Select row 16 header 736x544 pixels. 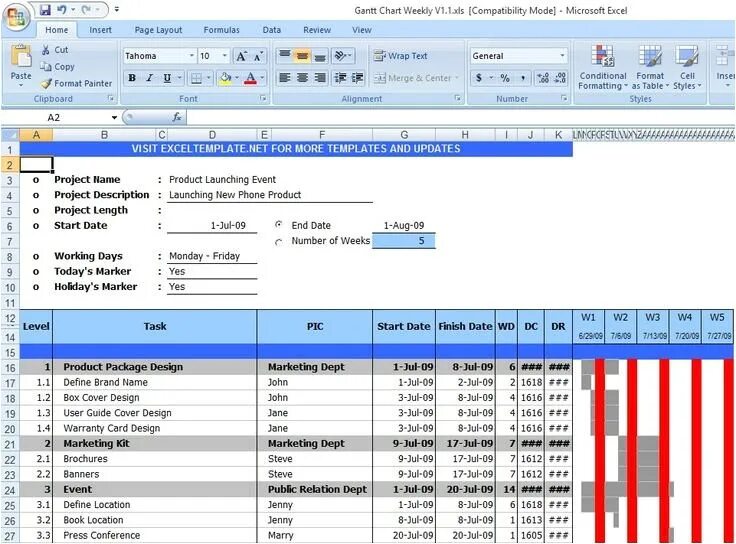[10, 368]
